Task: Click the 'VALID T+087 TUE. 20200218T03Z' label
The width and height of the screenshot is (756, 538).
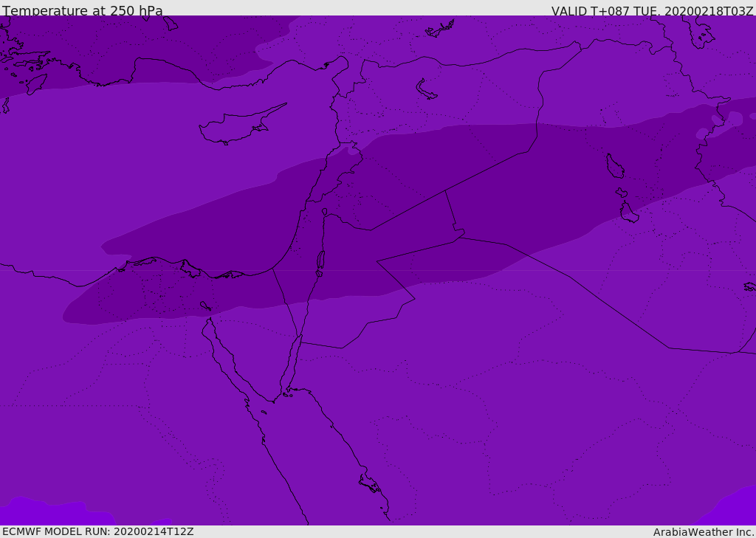Action: click(653, 11)
